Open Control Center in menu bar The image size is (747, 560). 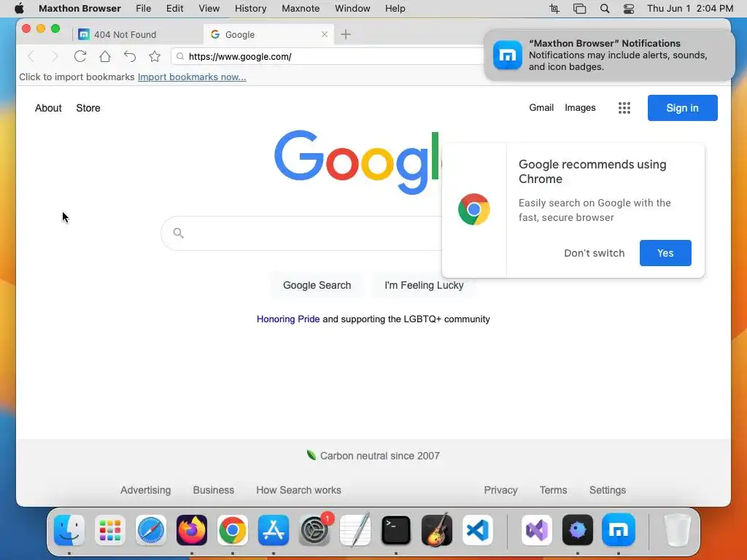coord(629,9)
